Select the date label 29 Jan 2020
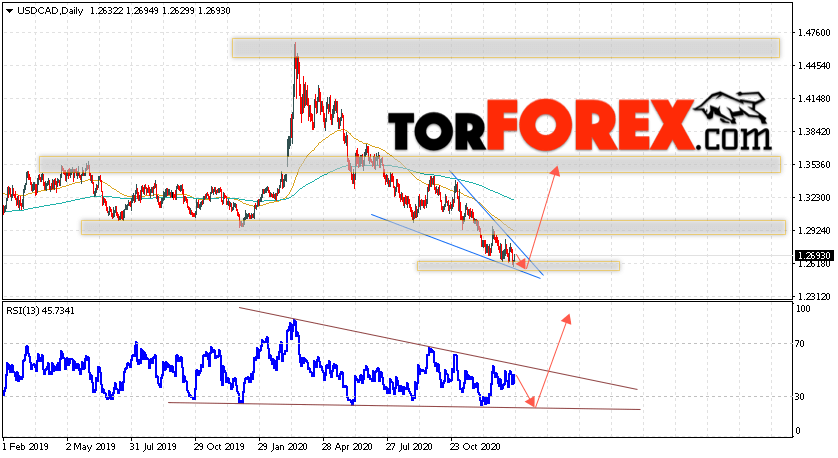 coord(283,447)
